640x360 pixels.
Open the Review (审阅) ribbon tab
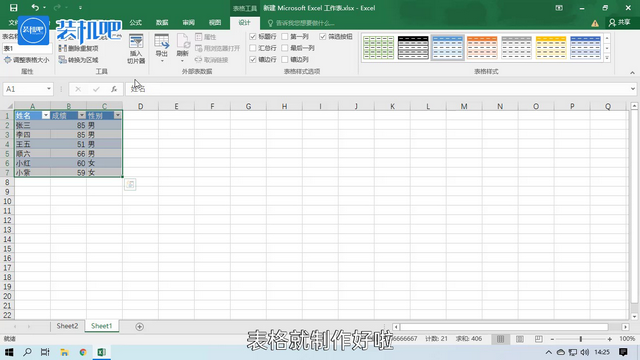click(x=189, y=22)
